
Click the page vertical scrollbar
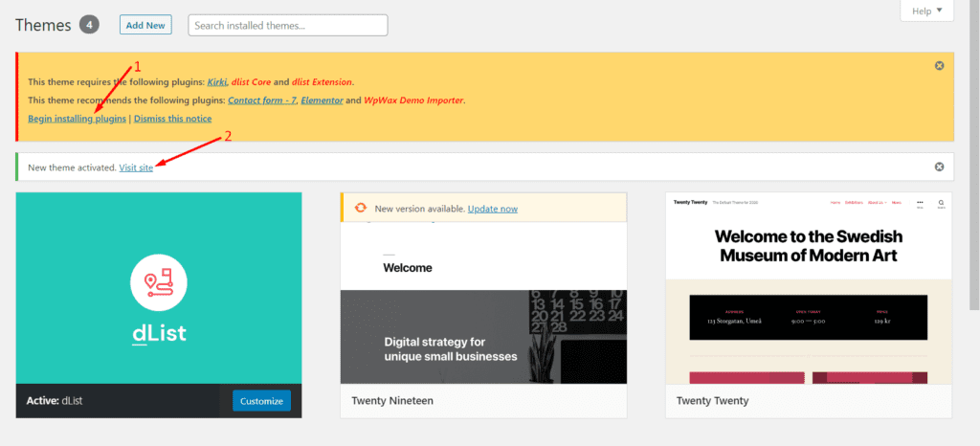[x=975, y=155]
